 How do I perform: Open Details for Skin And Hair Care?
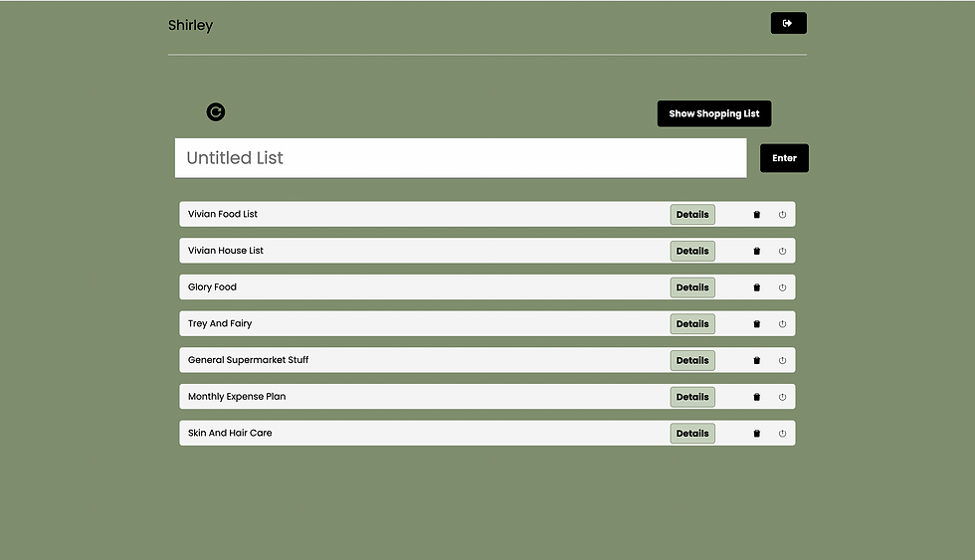pos(692,434)
